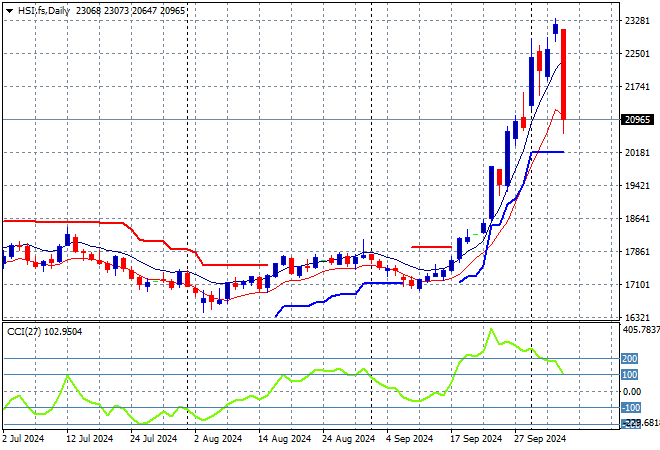This screenshot has height=450, width=660.
Task: Select the large red final candlestick
Action: (x=564, y=75)
